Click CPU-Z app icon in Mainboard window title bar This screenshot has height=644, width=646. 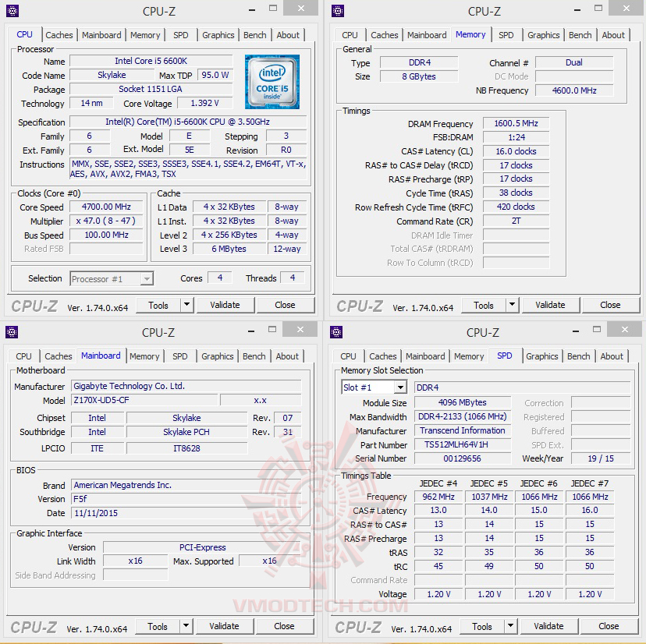click(x=12, y=331)
